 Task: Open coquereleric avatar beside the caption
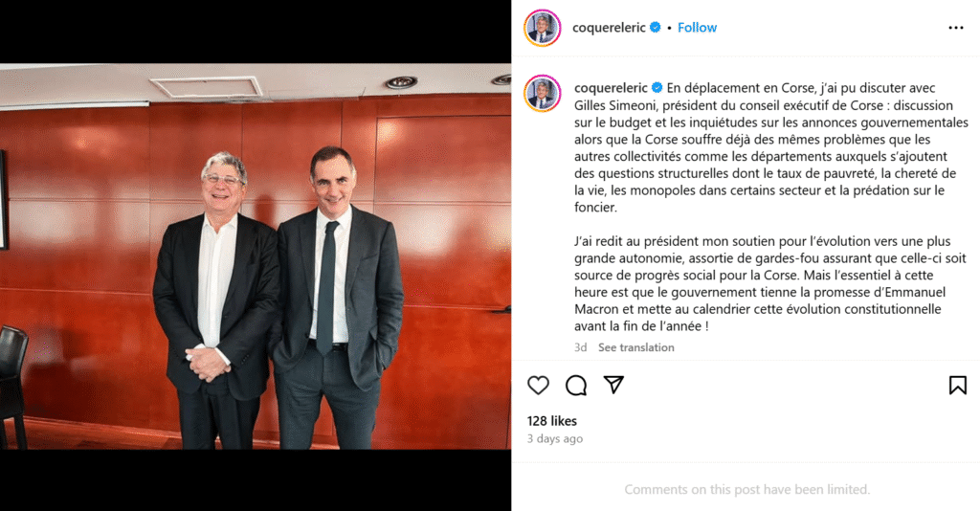click(x=542, y=93)
